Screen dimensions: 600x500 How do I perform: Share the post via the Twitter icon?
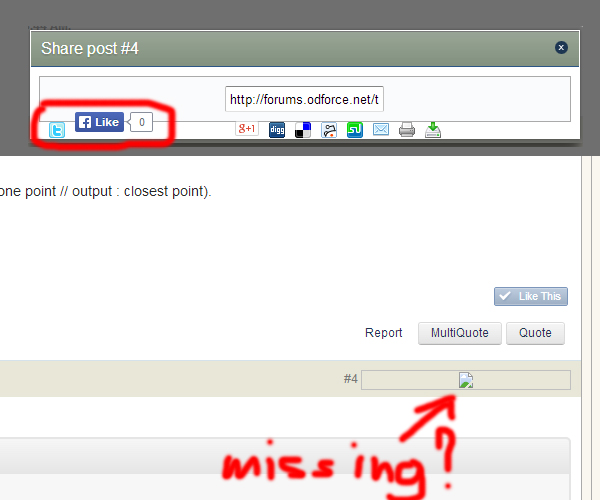57,130
